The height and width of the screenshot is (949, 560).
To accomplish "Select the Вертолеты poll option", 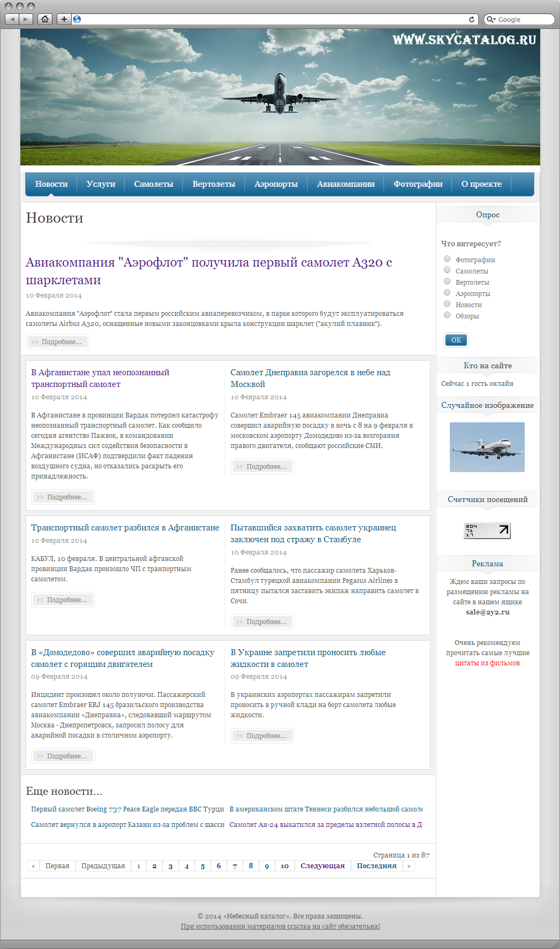I will tap(447, 282).
